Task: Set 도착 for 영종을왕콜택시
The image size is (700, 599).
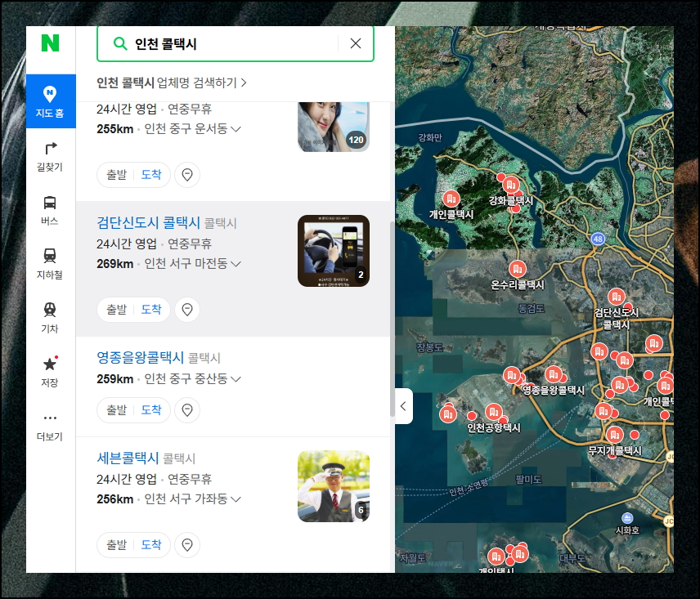Action: point(151,409)
